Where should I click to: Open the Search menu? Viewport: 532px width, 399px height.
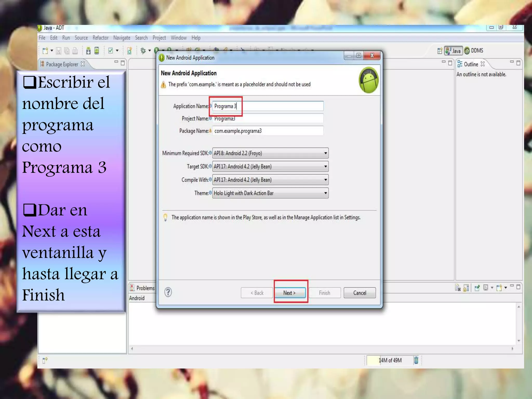tap(141, 38)
